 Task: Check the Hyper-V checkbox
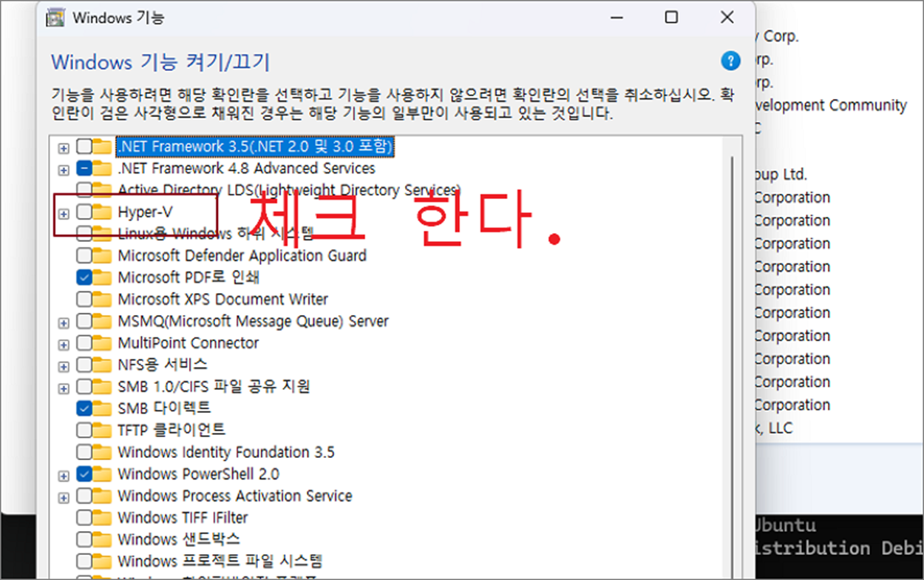click(x=84, y=212)
